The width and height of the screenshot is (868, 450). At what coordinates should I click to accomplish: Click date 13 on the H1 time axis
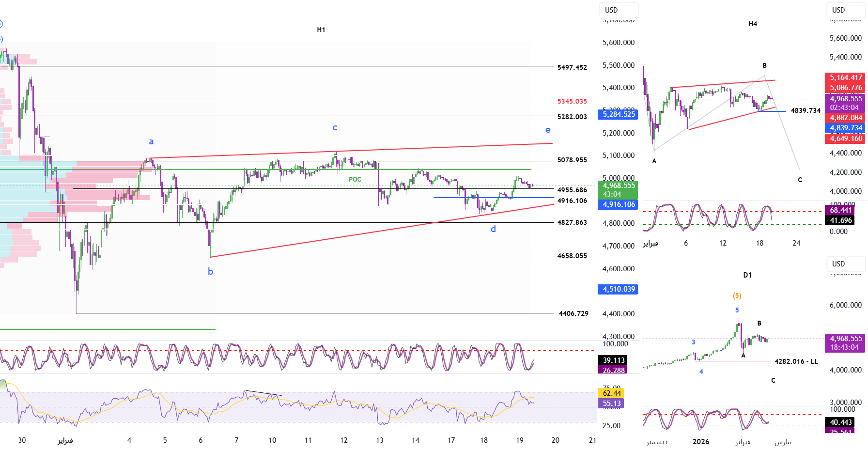[380, 440]
